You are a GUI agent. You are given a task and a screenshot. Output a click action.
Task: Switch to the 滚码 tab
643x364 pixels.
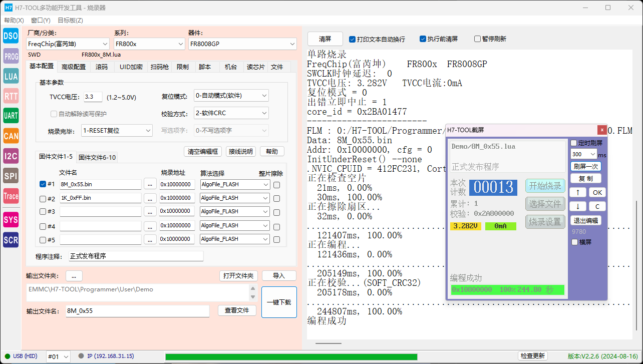[102, 67]
